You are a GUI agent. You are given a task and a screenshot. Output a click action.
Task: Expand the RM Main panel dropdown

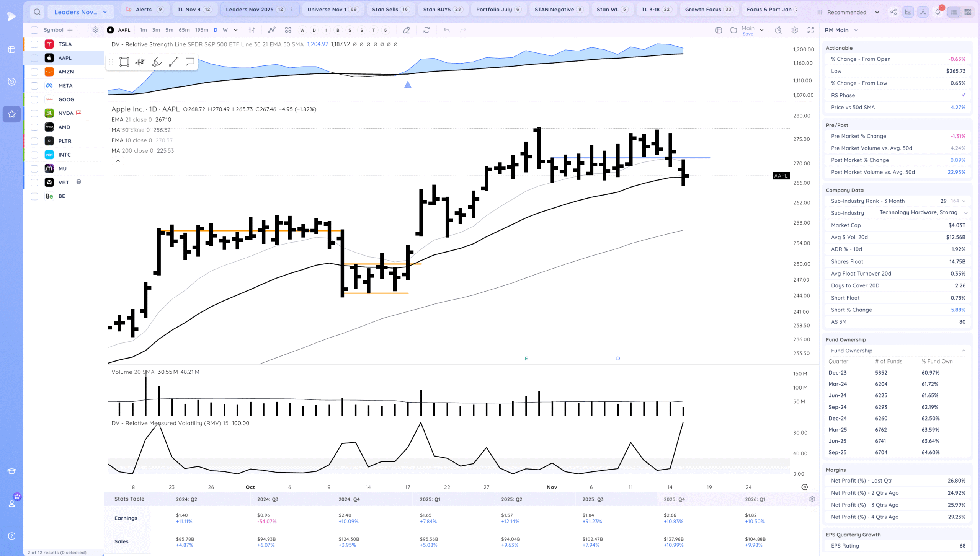tap(856, 30)
